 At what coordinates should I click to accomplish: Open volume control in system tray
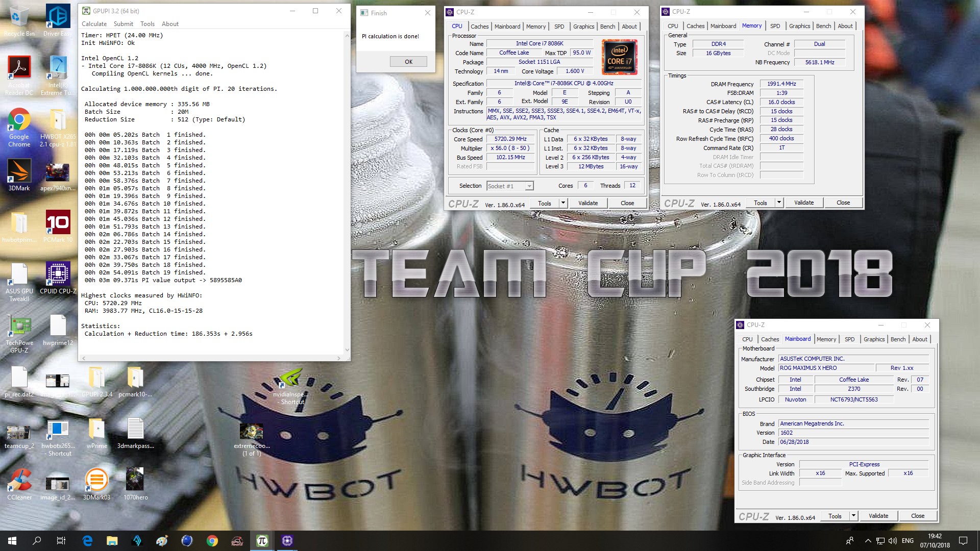tap(893, 541)
